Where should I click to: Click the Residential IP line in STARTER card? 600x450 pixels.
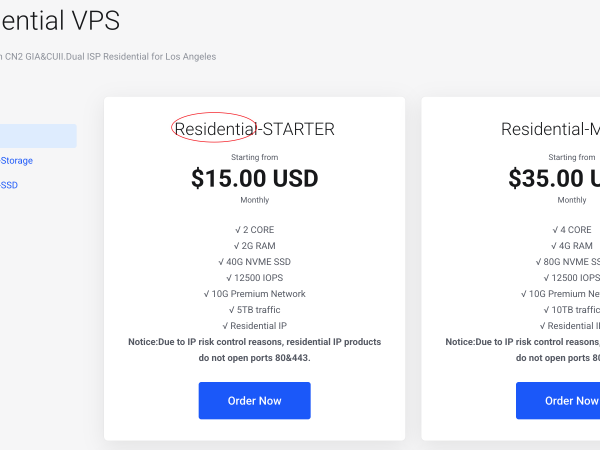pos(254,326)
